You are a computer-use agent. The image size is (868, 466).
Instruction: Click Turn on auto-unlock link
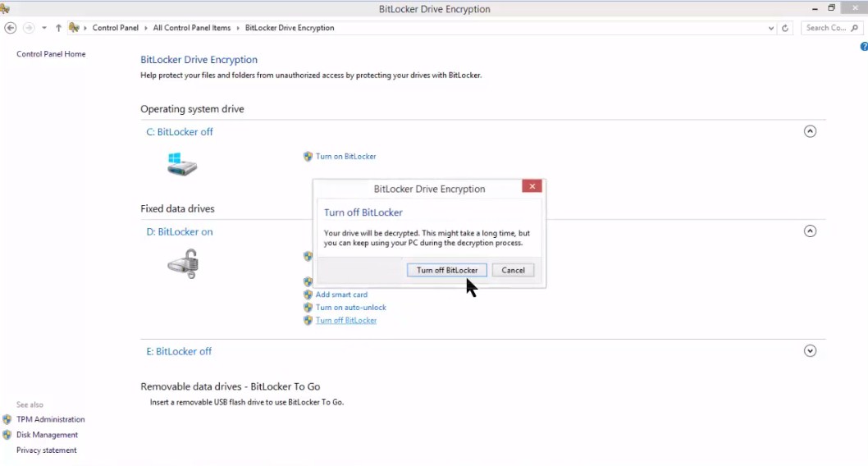click(x=350, y=307)
